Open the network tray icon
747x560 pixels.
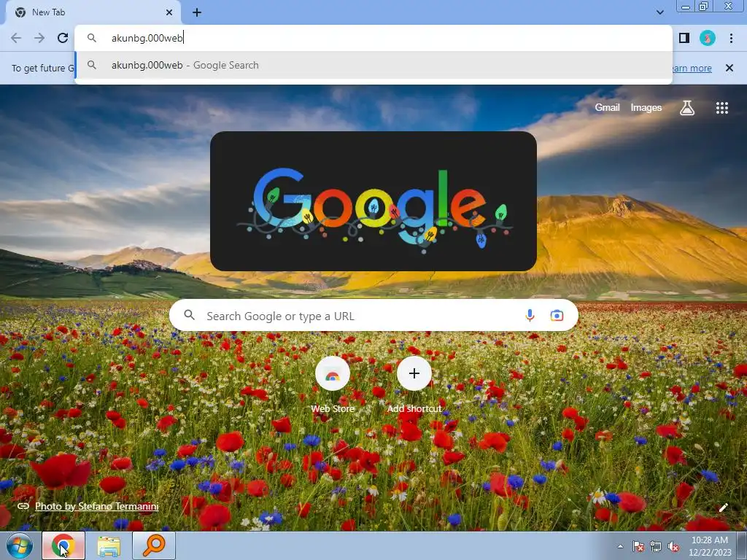click(x=656, y=547)
